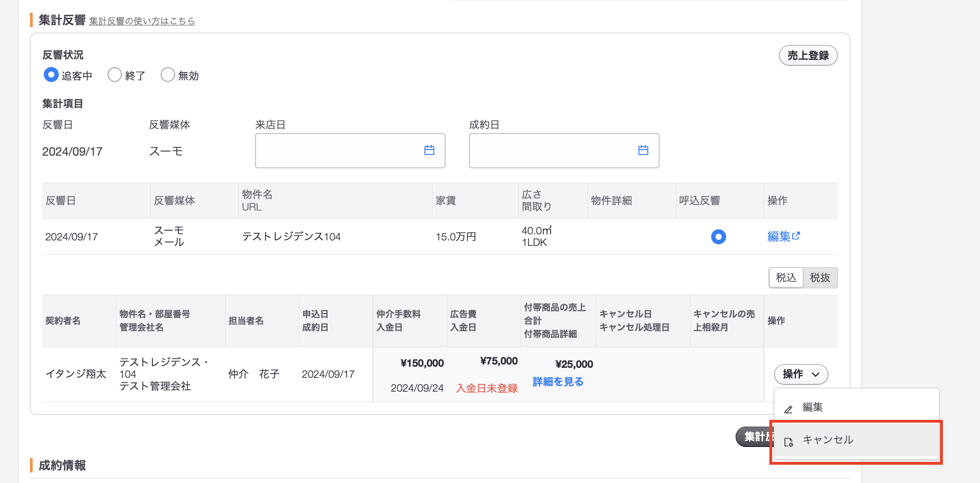Viewport: 980px width, 483px height.
Task: Switch price view to 税込
Action: point(786,278)
